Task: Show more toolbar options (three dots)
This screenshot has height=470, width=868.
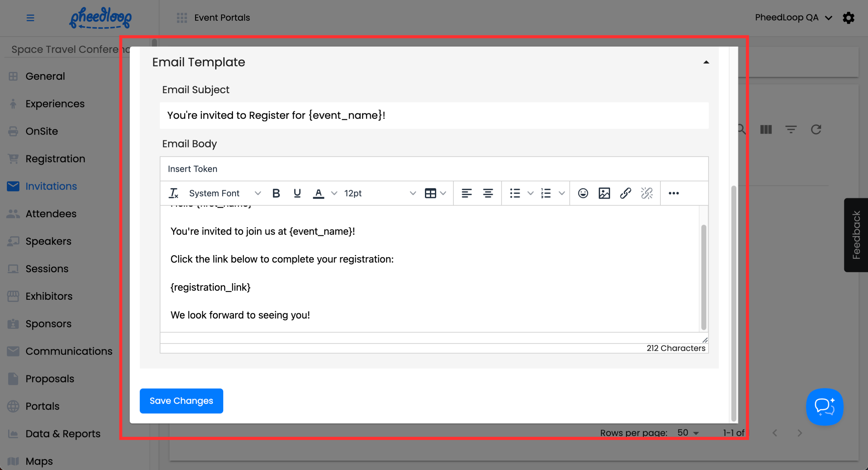Action: point(674,193)
